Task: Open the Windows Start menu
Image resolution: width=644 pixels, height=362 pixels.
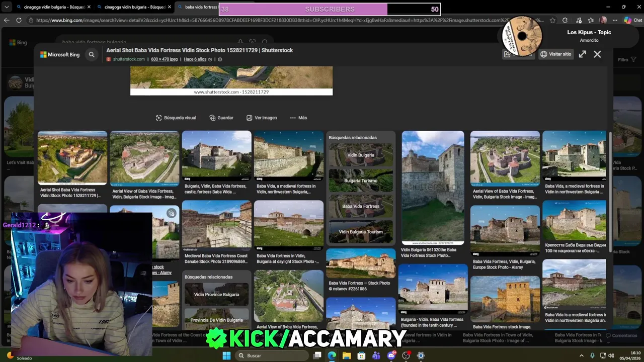Action: click(x=226, y=355)
